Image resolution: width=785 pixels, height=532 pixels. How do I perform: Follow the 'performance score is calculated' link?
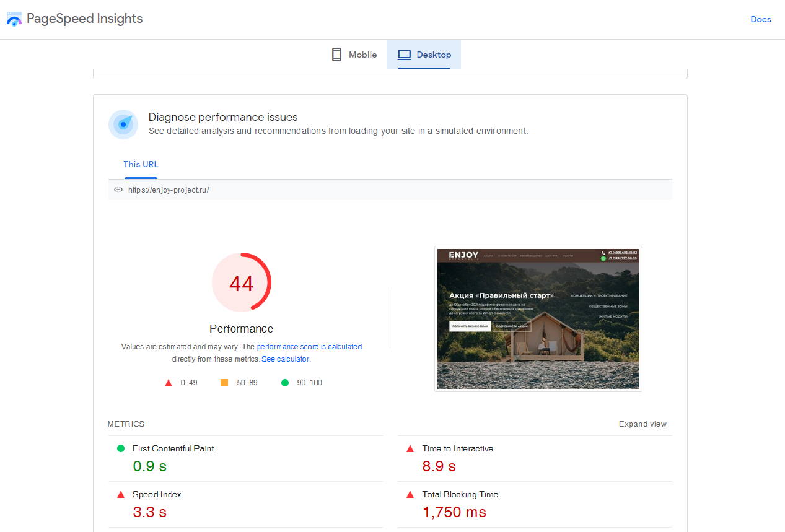pos(309,347)
